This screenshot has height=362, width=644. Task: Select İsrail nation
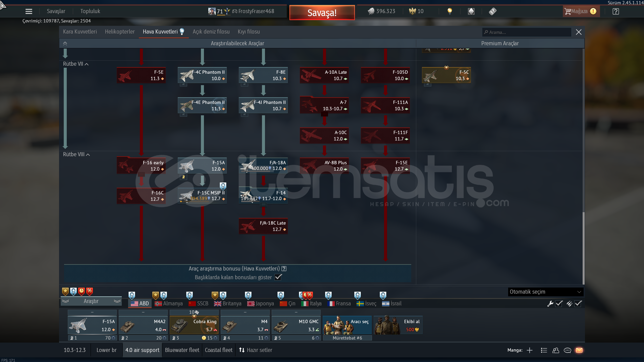(x=392, y=303)
